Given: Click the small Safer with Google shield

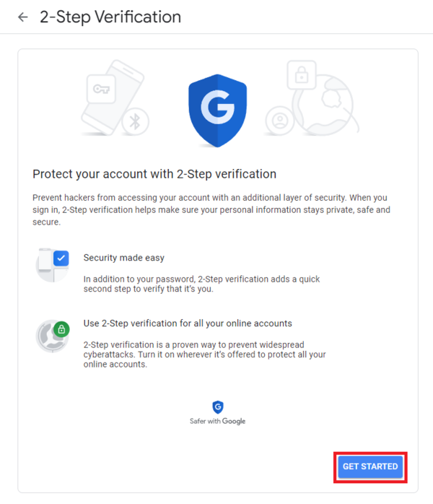Looking at the screenshot, I should (x=217, y=407).
